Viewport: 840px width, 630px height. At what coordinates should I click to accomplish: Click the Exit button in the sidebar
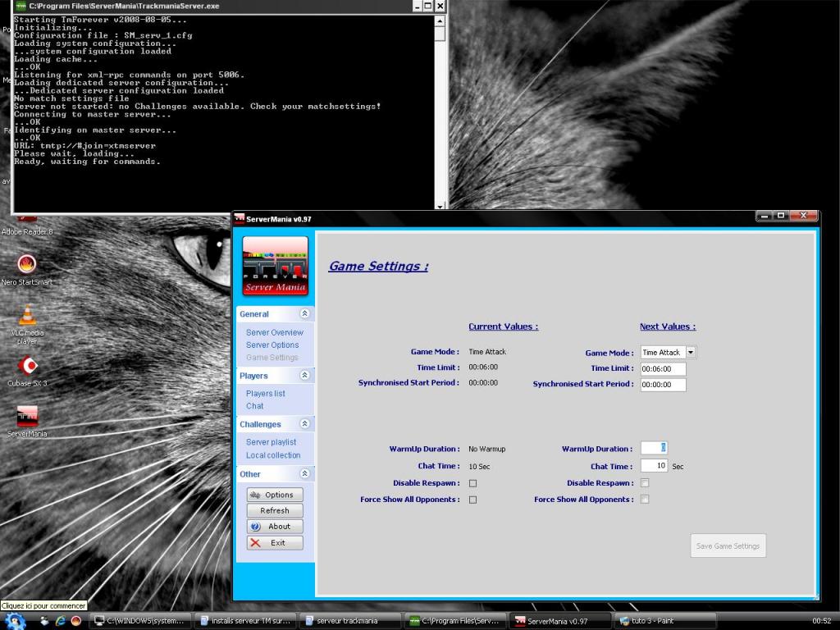pos(275,543)
